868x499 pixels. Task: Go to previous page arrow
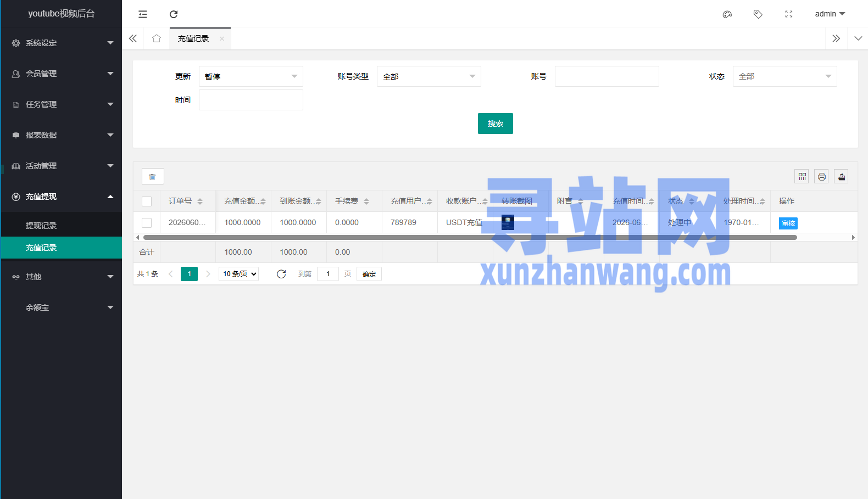click(170, 274)
